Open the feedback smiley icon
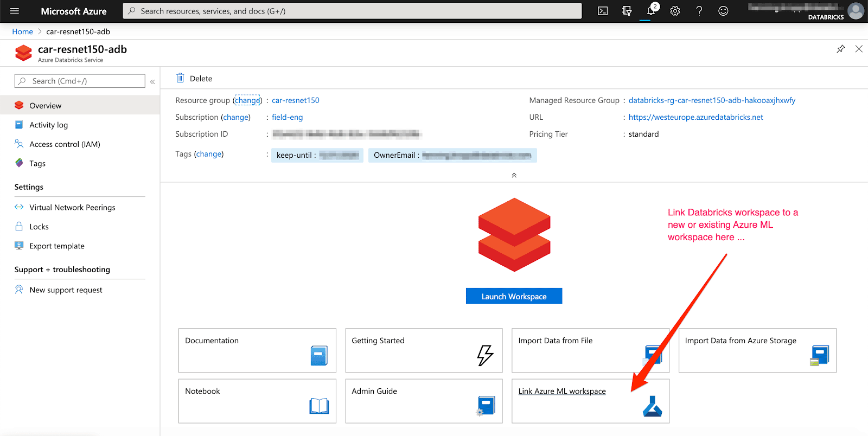Image resolution: width=868 pixels, height=436 pixels. [723, 11]
